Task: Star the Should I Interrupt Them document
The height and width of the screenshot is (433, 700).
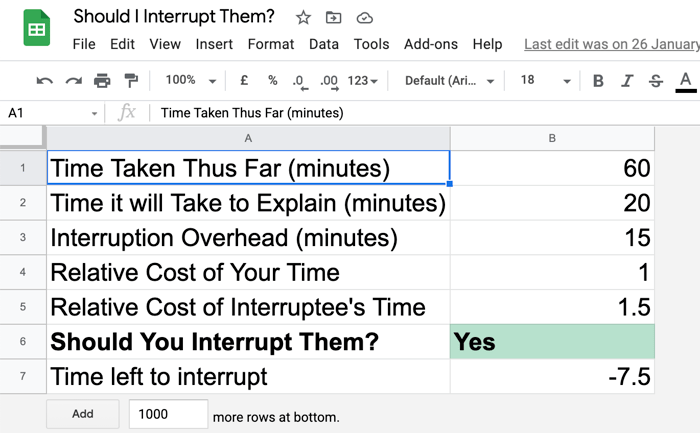Action: pos(303,18)
